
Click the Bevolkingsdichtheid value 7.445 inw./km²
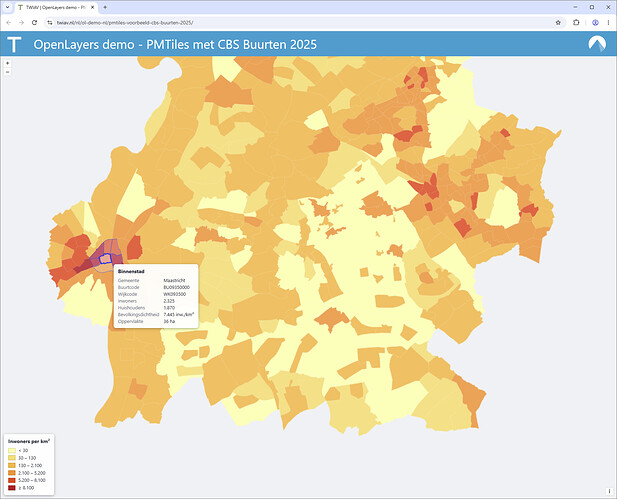pos(179,314)
